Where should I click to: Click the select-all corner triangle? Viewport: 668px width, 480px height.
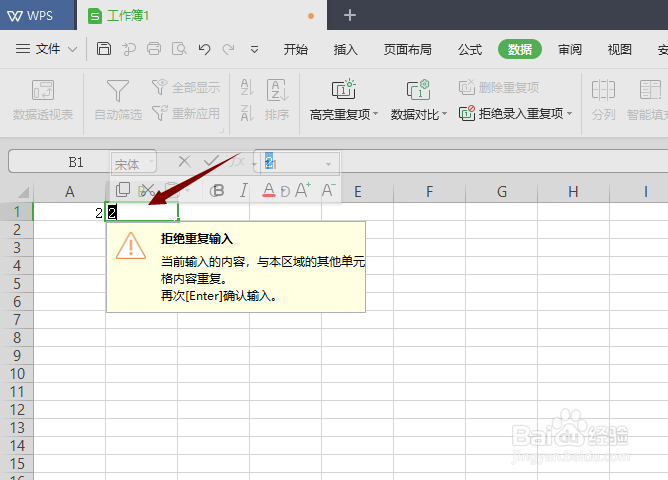[x=23, y=193]
